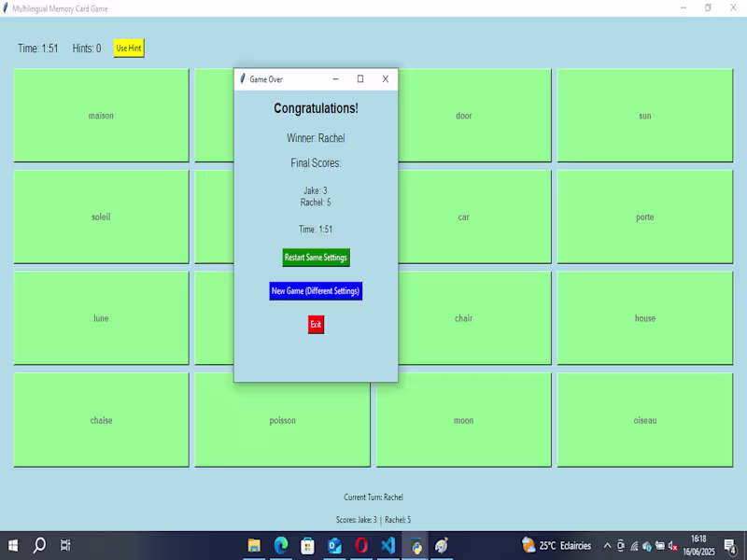Open Outlook from the taskbar

point(334,545)
